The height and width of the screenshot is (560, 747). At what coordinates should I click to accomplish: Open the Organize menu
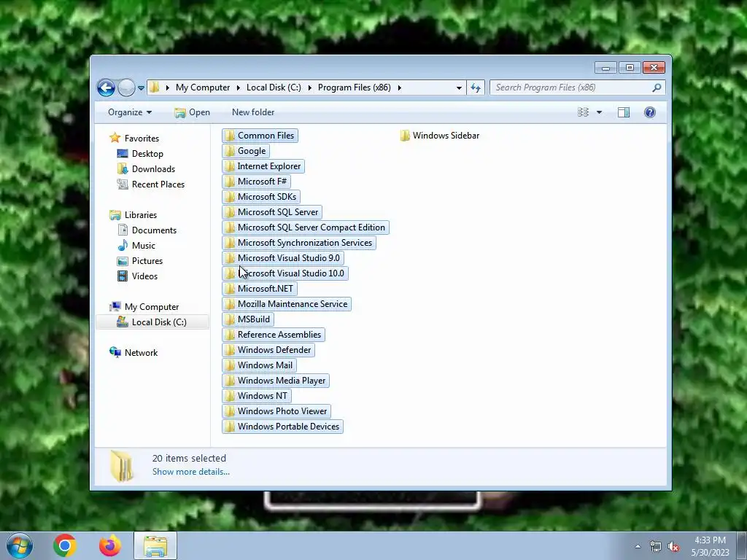(130, 112)
